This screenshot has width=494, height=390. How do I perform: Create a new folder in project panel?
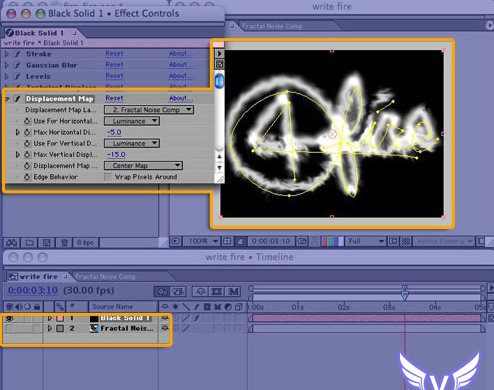(x=30, y=242)
